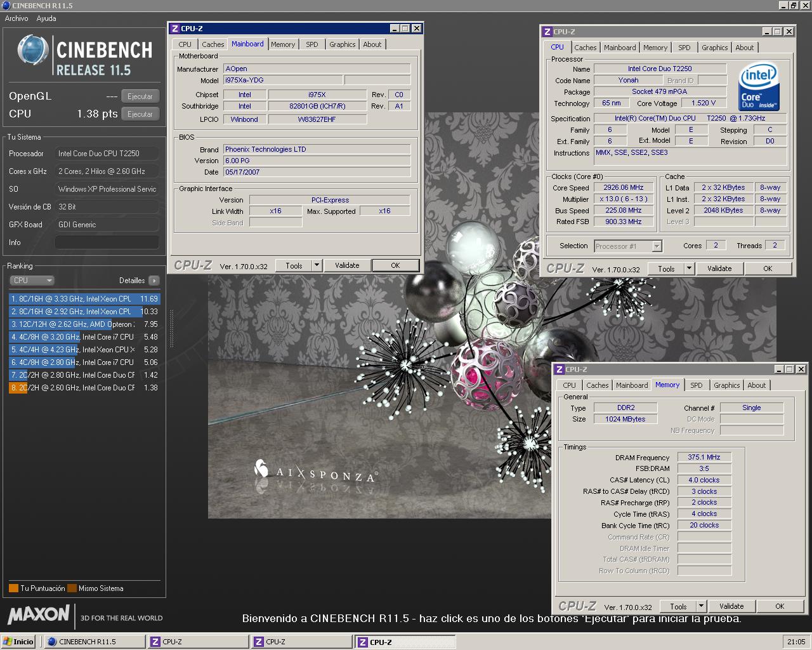Image resolution: width=812 pixels, height=650 pixels.
Task: Run the CPU test with Ejecutar
Action: click(140, 114)
